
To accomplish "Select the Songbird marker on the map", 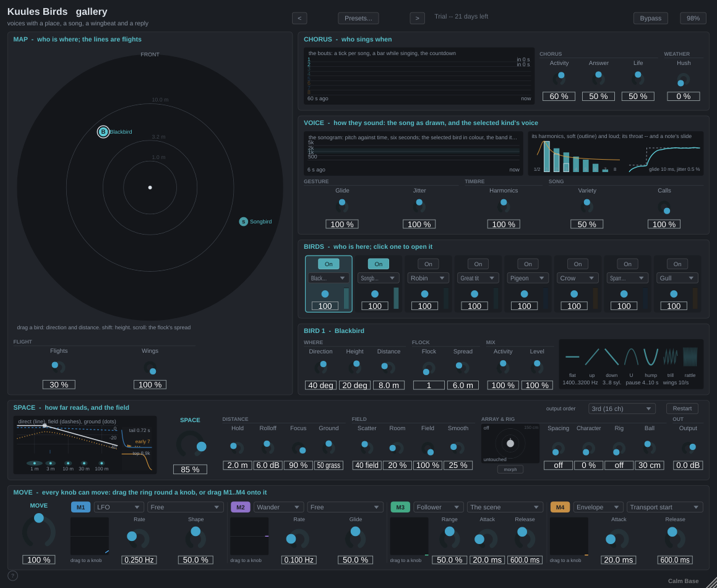I will [244, 222].
